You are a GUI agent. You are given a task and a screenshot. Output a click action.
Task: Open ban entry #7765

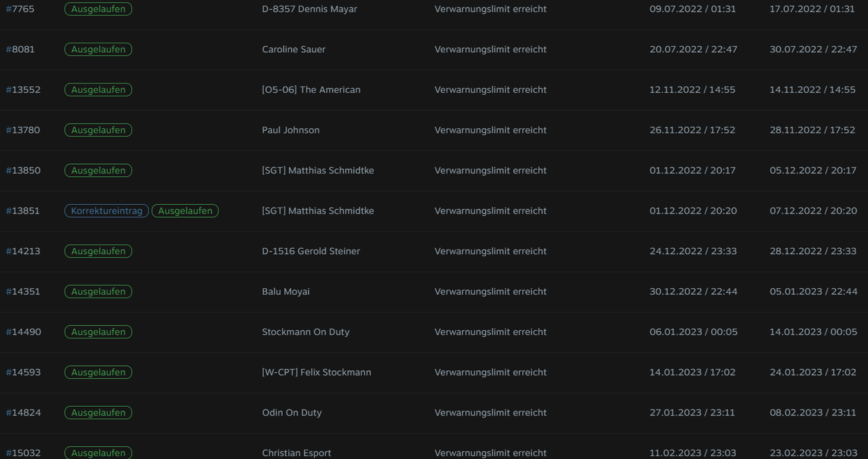pyautogui.click(x=20, y=9)
